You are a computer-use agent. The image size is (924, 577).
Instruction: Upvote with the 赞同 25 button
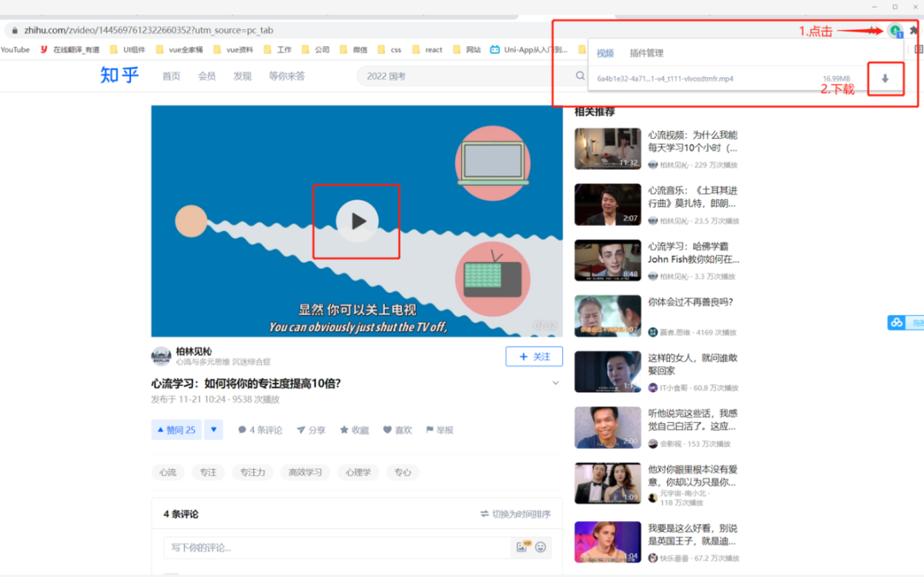coord(176,430)
